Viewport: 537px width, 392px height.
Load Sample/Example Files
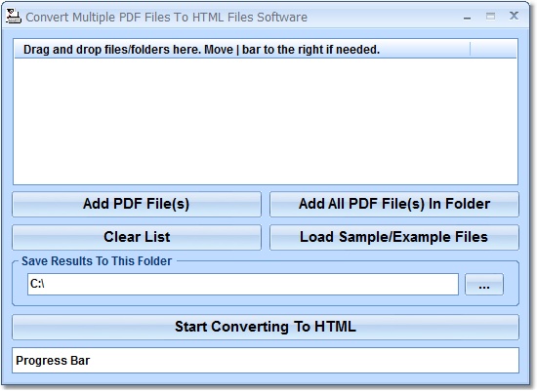(394, 237)
